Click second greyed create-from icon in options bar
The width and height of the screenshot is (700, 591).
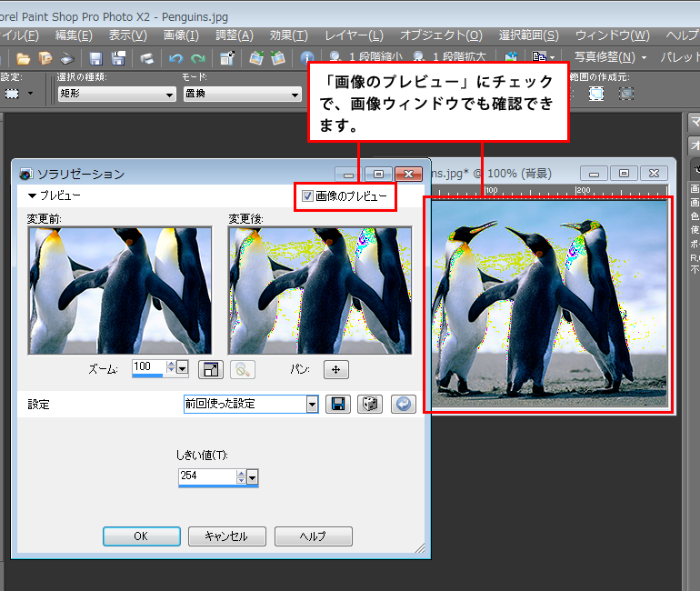626,94
